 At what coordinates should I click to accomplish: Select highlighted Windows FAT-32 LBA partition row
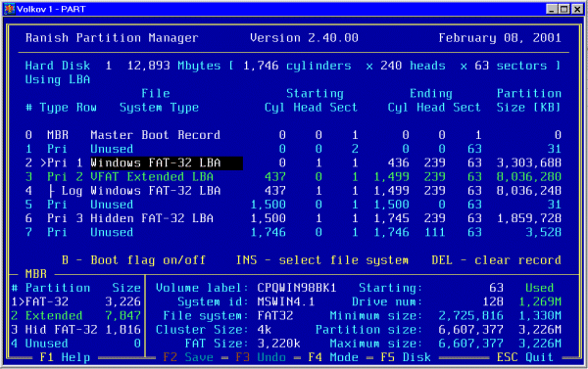point(293,162)
